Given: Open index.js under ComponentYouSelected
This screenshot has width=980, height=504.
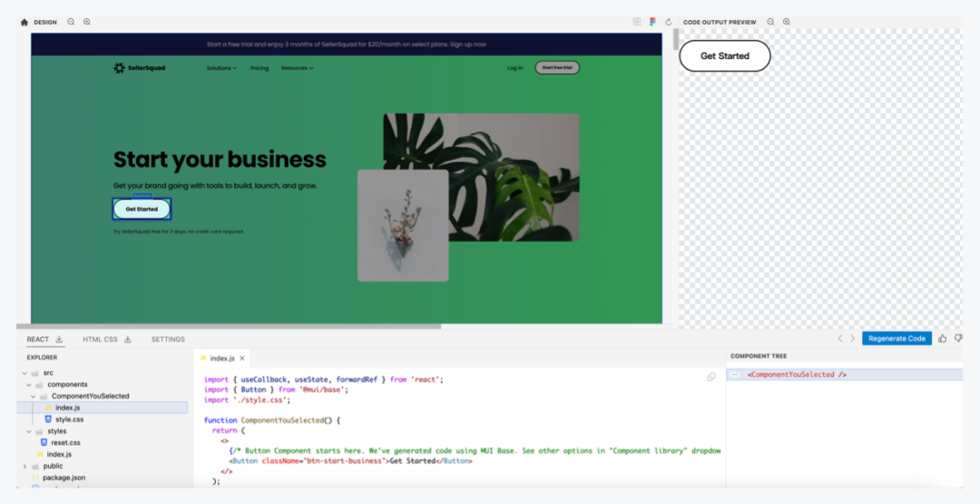Looking at the screenshot, I should 67,408.
